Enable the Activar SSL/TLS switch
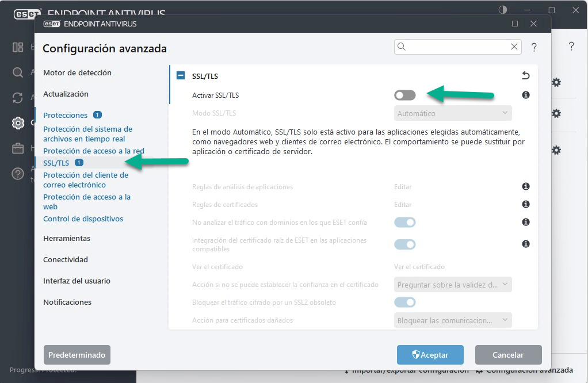The image size is (588, 383). (x=404, y=95)
